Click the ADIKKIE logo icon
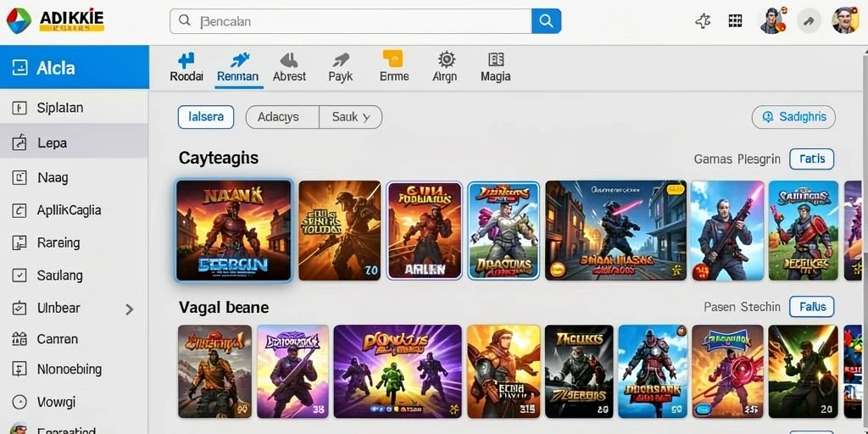This screenshot has height=434, width=868. (x=19, y=20)
